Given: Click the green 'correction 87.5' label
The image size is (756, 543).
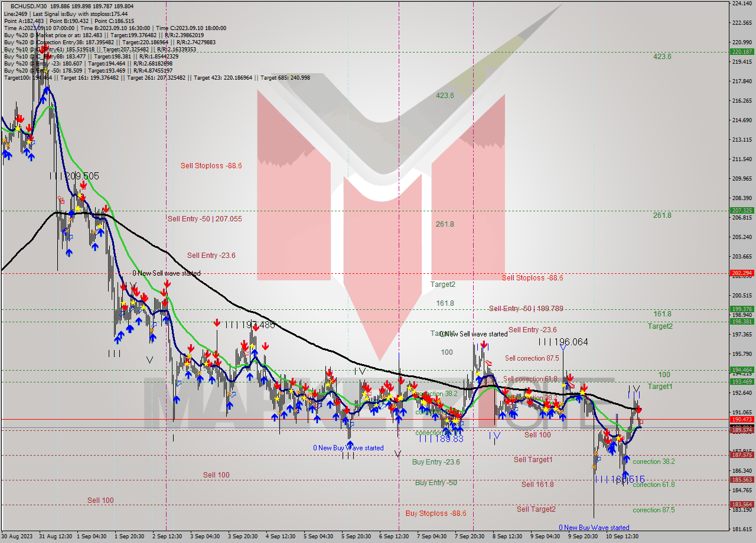Looking at the screenshot, I should [654, 510].
